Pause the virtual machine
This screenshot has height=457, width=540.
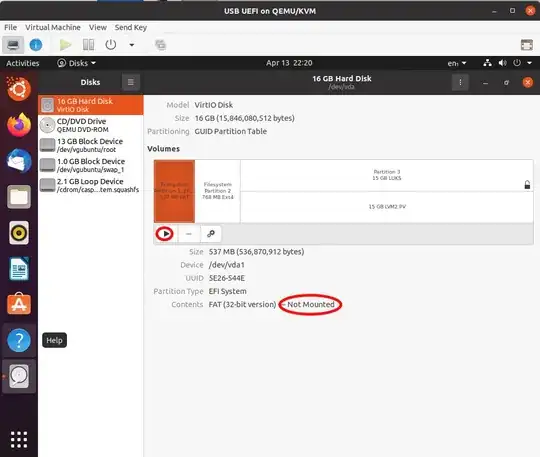[x=89, y=45]
